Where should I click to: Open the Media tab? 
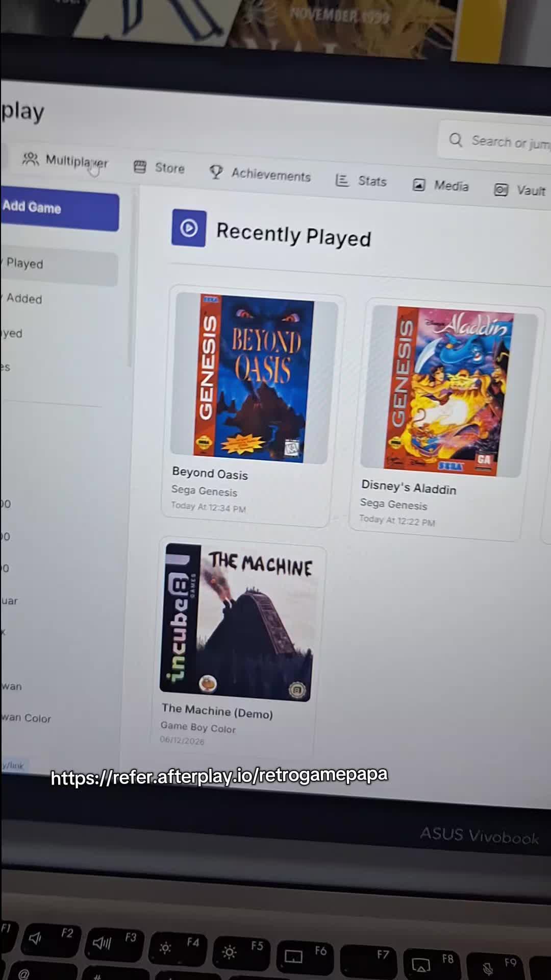point(441,185)
